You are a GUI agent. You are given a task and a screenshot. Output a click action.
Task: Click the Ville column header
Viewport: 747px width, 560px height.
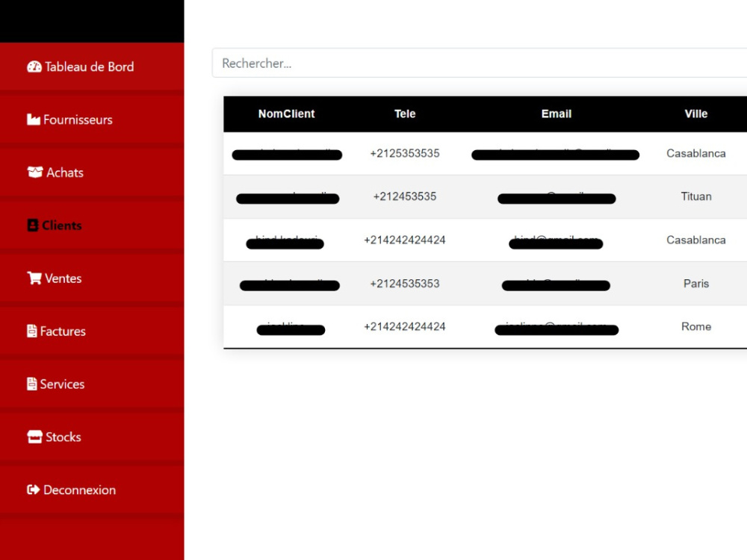coord(696,113)
